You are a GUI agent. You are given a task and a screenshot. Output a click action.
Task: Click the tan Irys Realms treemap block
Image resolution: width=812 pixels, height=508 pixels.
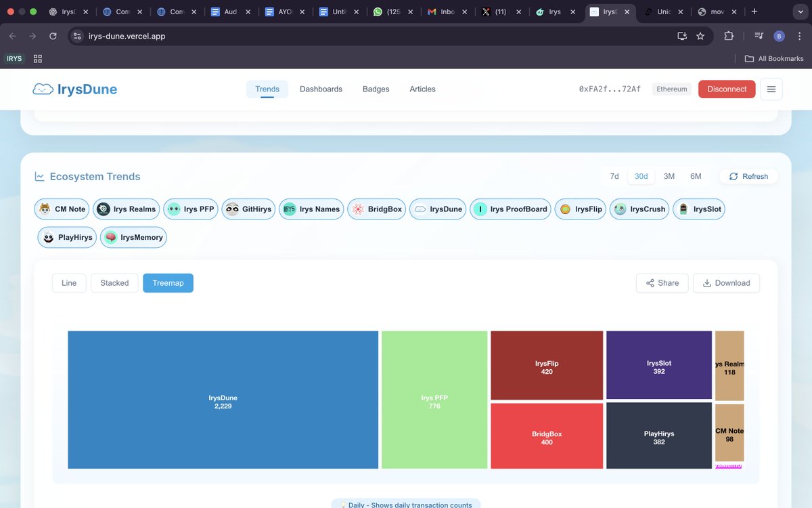point(729,366)
